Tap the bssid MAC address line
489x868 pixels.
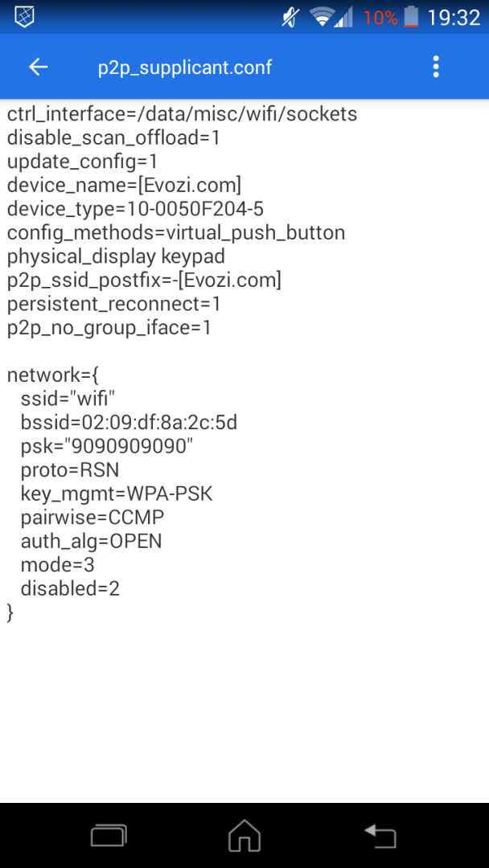[x=129, y=422]
